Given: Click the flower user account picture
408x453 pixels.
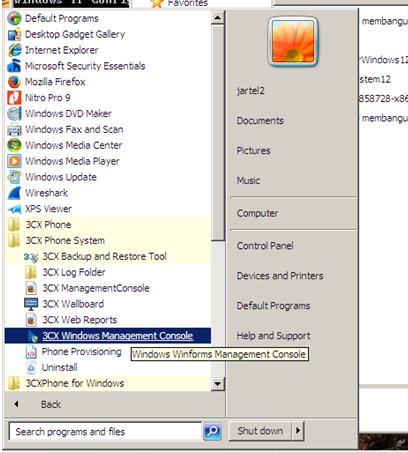Looking at the screenshot, I should (293, 42).
